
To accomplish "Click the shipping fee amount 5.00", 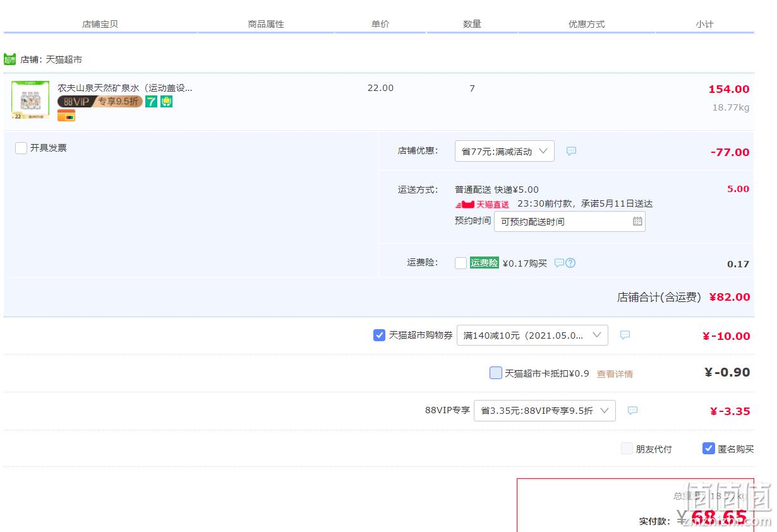I will [x=738, y=189].
